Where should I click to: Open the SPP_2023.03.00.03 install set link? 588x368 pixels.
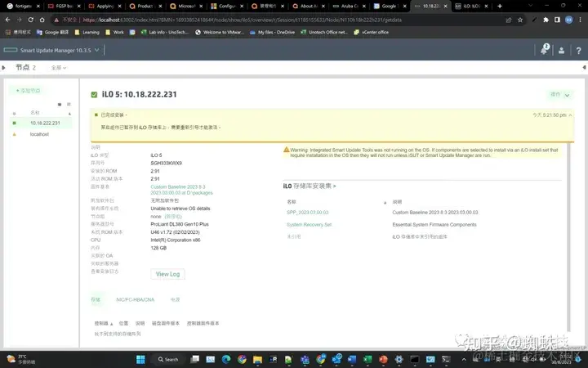[x=308, y=213]
